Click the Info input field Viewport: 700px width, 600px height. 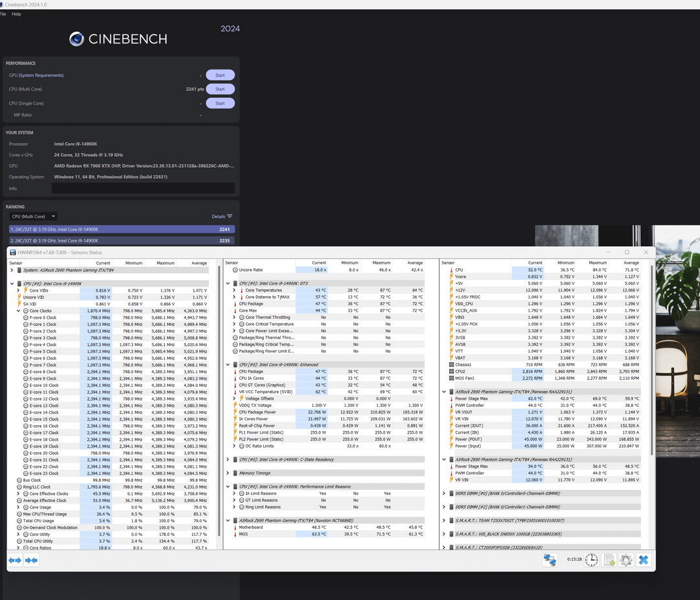pyautogui.click(x=143, y=189)
